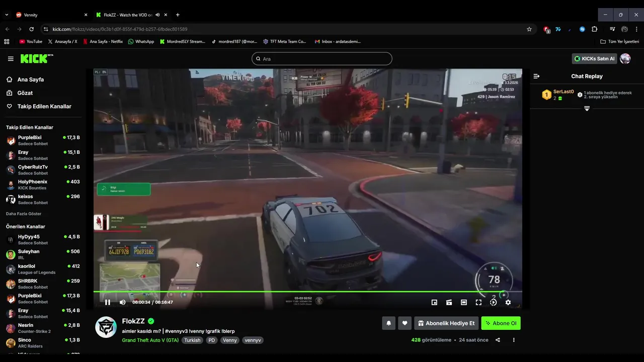Click the Abonelik Hediye Et button
644x362 pixels.
[x=446, y=323]
